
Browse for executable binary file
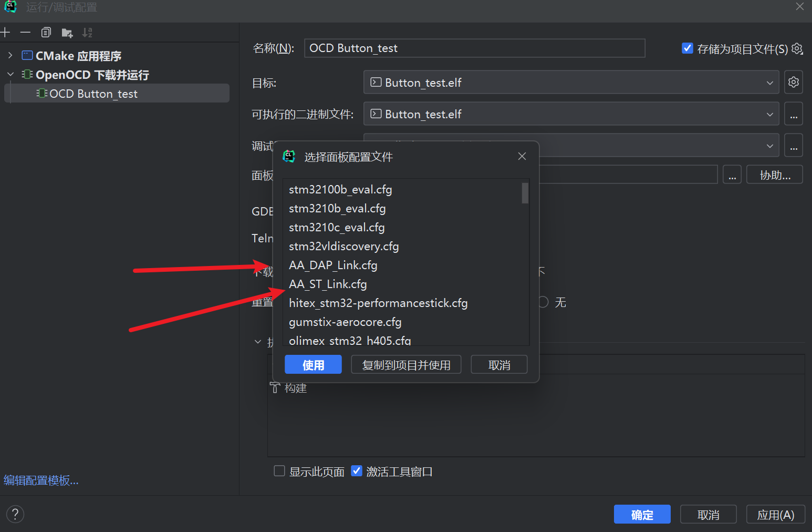[x=794, y=114]
